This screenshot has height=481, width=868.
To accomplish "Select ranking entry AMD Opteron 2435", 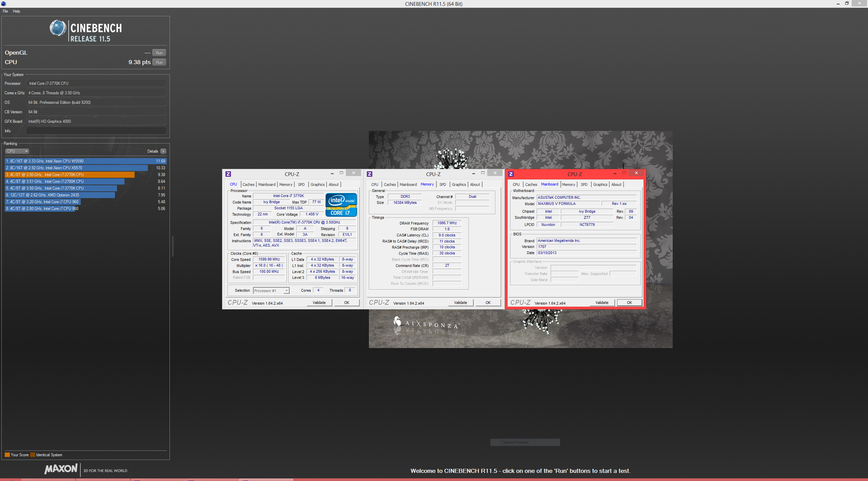I will pos(85,195).
